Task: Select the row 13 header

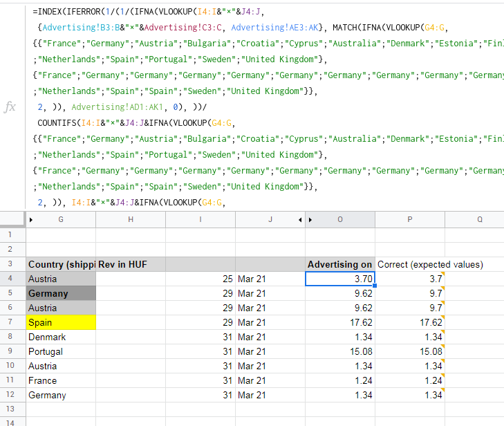Action: pos(10,409)
